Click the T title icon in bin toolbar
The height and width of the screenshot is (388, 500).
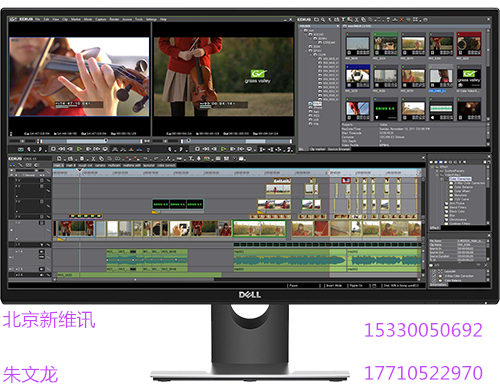click(x=343, y=20)
